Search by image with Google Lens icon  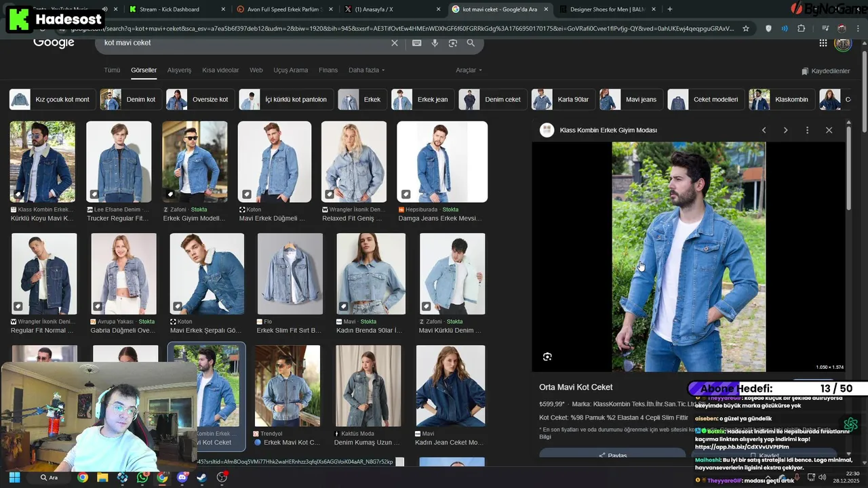click(x=452, y=43)
